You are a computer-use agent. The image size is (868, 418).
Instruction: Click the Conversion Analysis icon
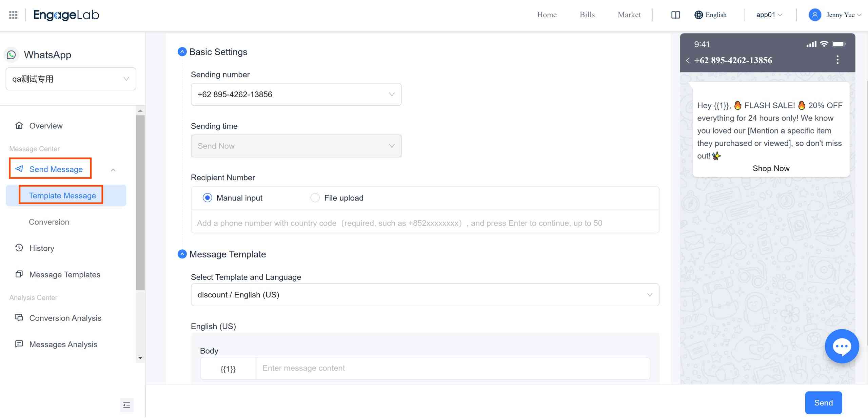pos(19,318)
